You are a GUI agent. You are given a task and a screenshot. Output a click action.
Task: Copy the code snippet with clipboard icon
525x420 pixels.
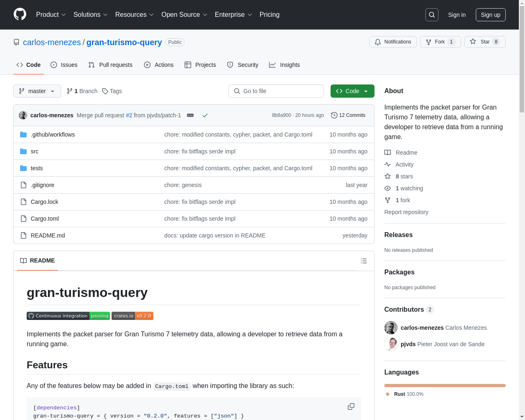[x=351, y=406]
